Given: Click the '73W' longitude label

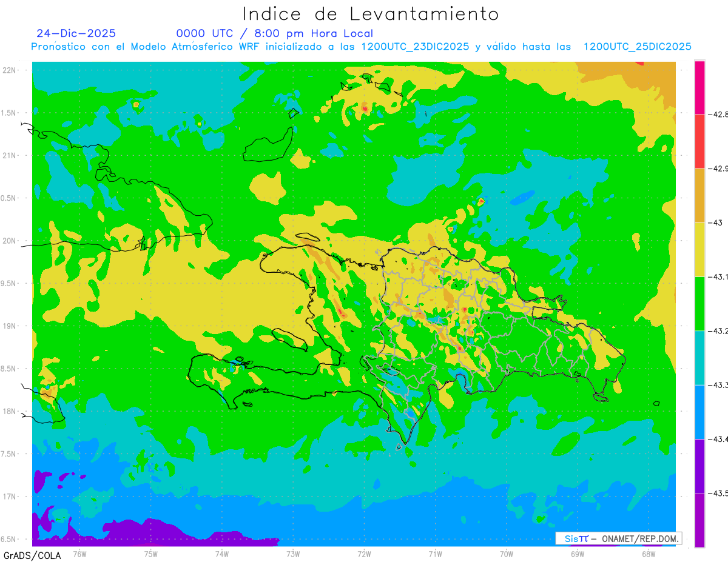Looking at the screenshot, I should pos(293,554).
